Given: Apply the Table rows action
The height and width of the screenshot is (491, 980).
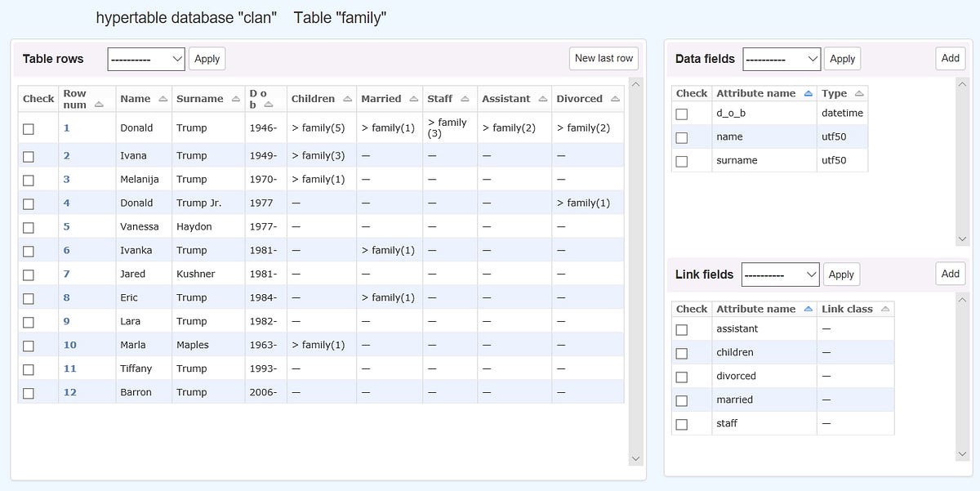Looking at the screenshot, I should pyautogui.click(x=207, y=59).
